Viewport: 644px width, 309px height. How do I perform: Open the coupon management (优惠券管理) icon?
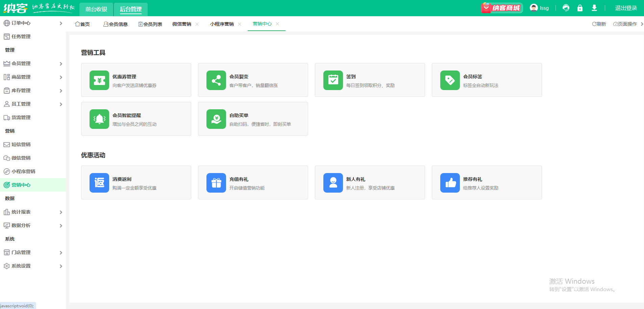click(x=99, y=80)
